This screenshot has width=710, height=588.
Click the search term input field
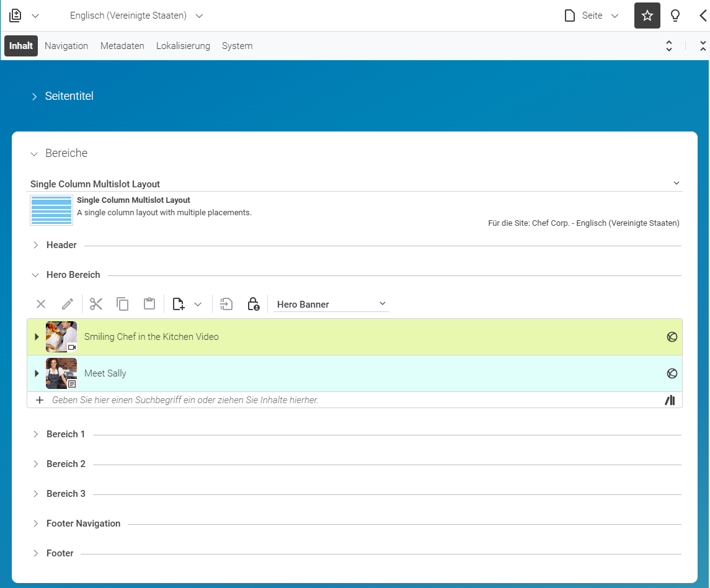click(x=355, y=400)
